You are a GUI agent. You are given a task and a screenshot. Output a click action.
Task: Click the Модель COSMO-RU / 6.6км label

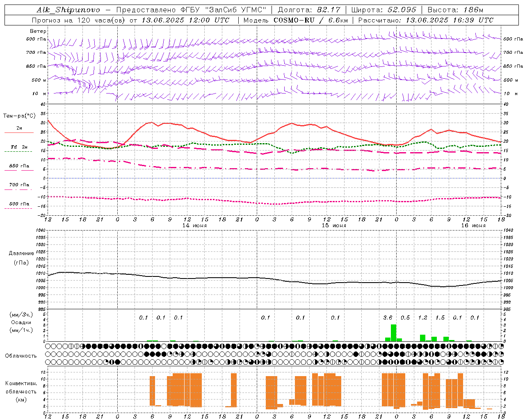(x=296, y=20)
